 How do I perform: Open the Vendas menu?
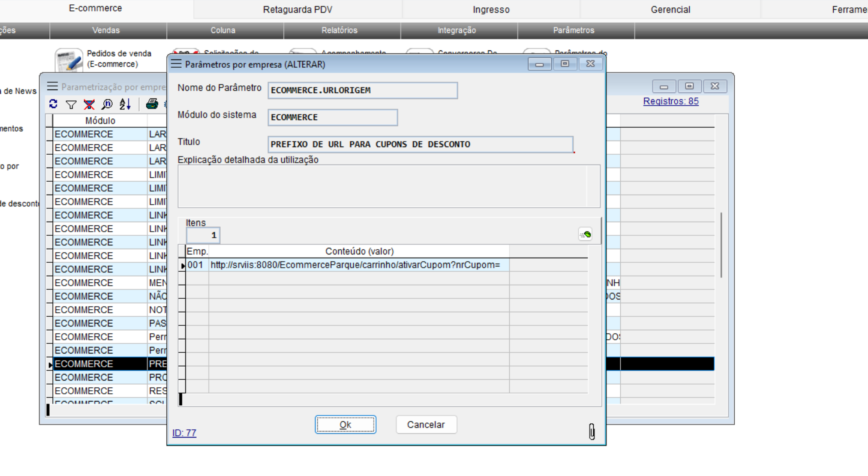point(106,31)
